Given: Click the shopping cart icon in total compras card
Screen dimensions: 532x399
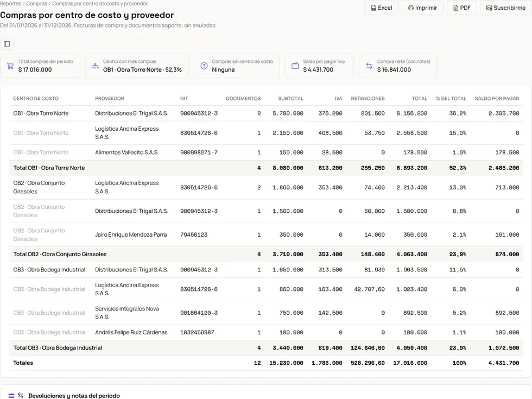Looking at the screenshot, I should click(x=10, y=66).
